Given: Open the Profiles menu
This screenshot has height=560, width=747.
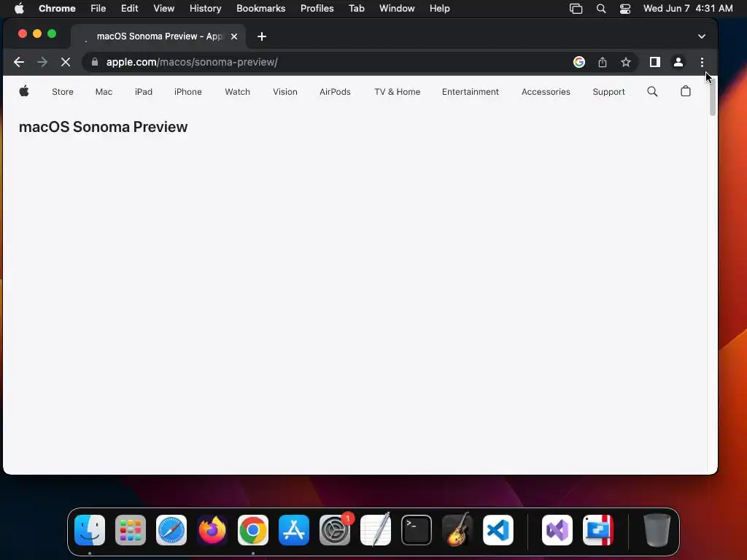Looking at the screenshot, I should pos(317,8).
